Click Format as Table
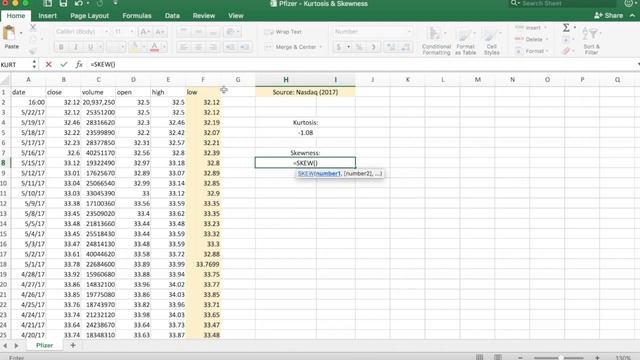This screenshot has height=360, width=640. click(465, 40)
